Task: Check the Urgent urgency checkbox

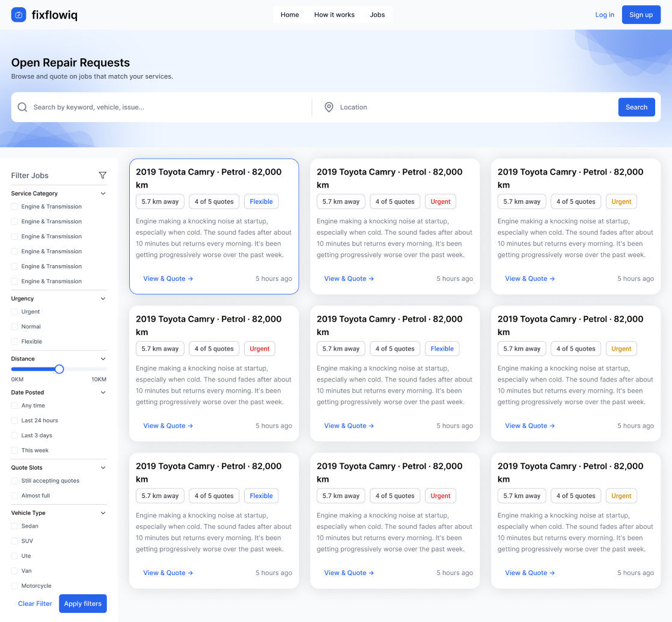Action: [x=14, y=312]
